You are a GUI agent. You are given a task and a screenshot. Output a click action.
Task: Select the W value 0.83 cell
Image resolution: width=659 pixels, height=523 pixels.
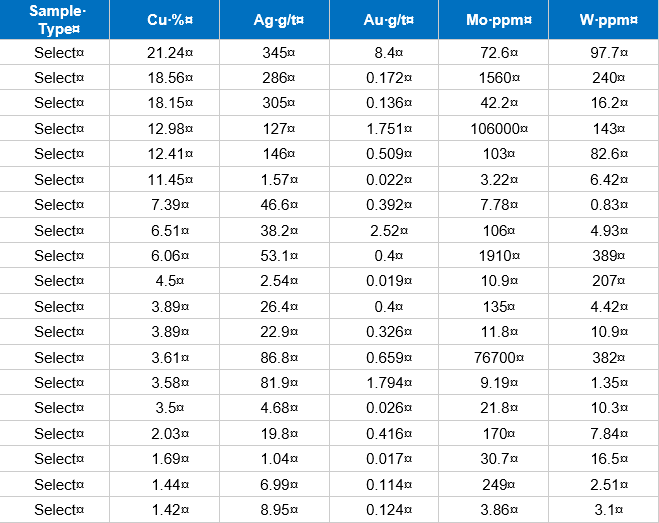click(x=602, y=204)
